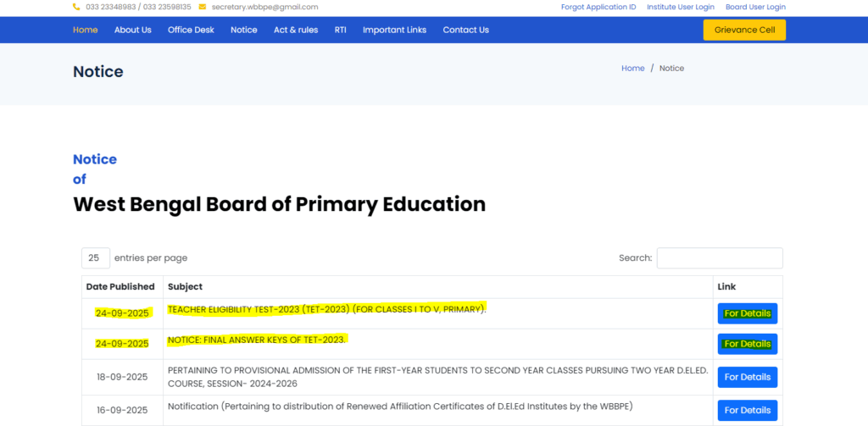Image resolution: width=868 pixels, height=426 pixels.
Task: Click the 16-09-2025 date cell
Action: (x=122, y=410)
